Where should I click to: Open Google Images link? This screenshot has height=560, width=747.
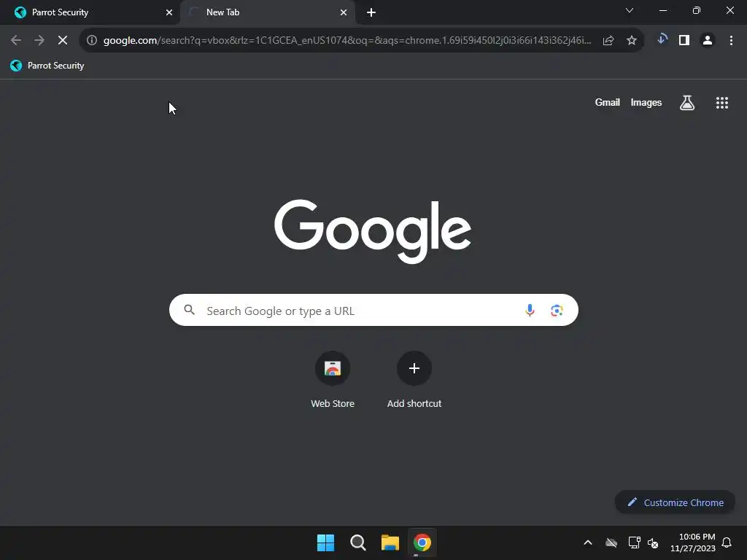(x=646, y=102)
